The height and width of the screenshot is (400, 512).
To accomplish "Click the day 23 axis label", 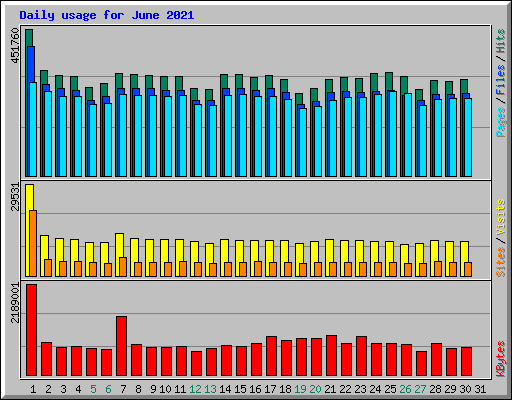I will click(x=360, y=389).
